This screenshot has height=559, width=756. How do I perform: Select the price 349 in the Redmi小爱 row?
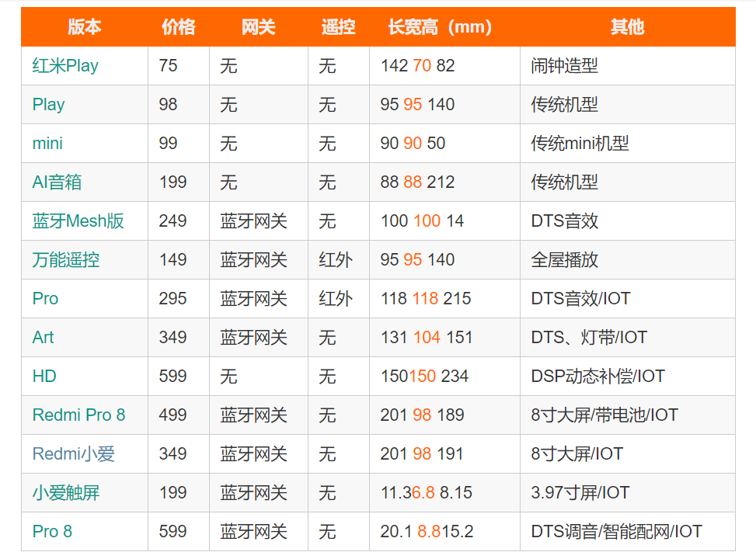[x=172, y=453]
